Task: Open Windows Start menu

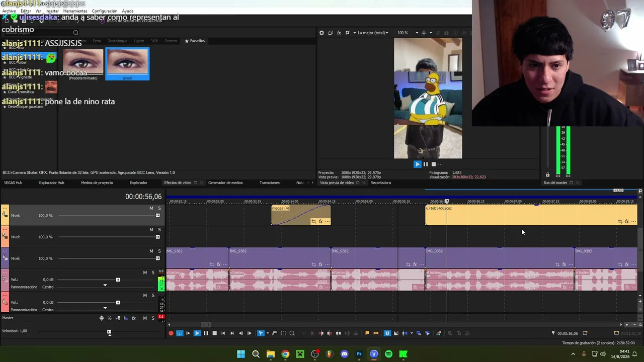Action: point(241,354)
